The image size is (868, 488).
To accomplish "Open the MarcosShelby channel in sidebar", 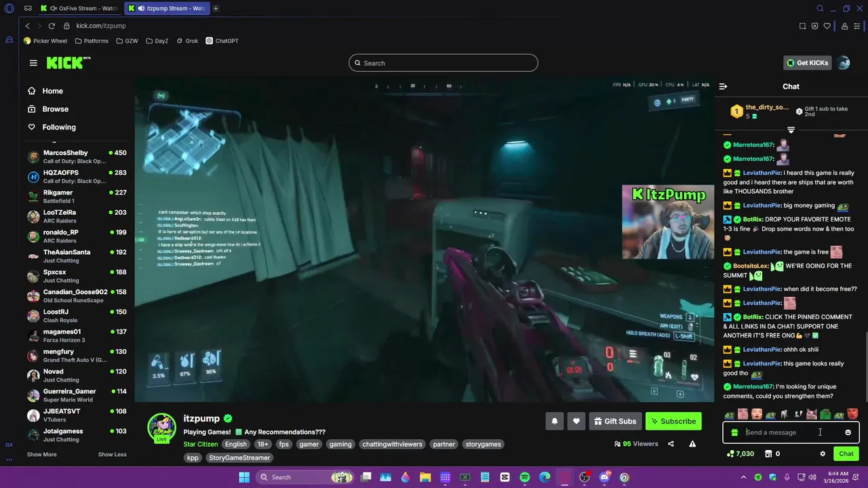I will click(x=76, y=157).
